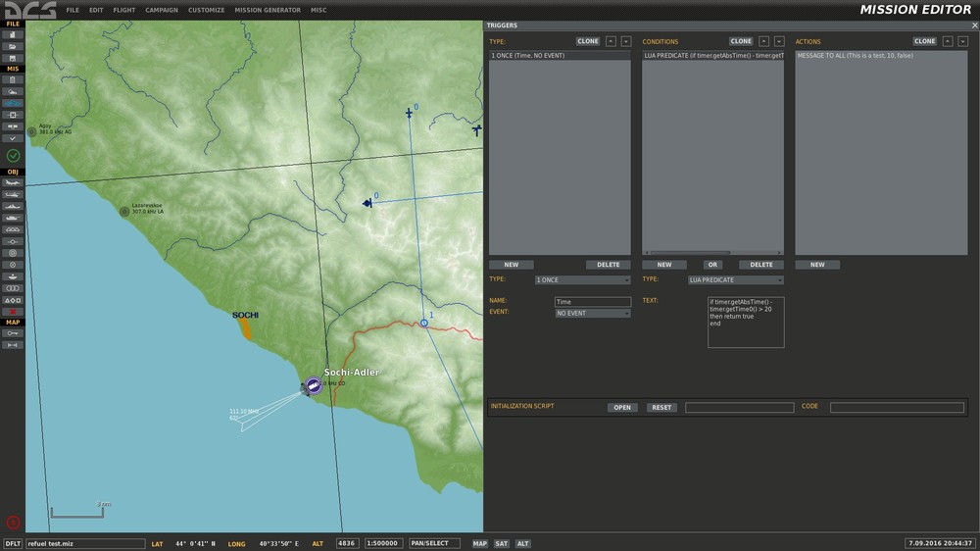Toggle the SAT map view
980x551 pixels.
[501, 543]
